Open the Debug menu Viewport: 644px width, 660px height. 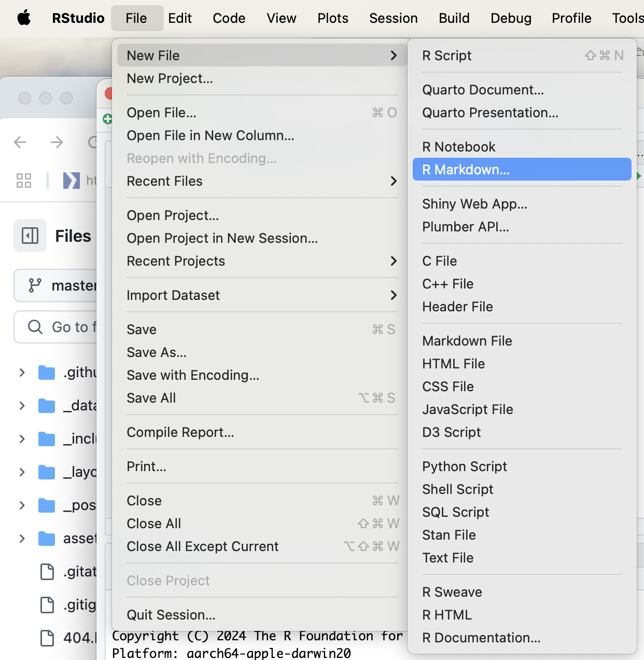[511, 18]
